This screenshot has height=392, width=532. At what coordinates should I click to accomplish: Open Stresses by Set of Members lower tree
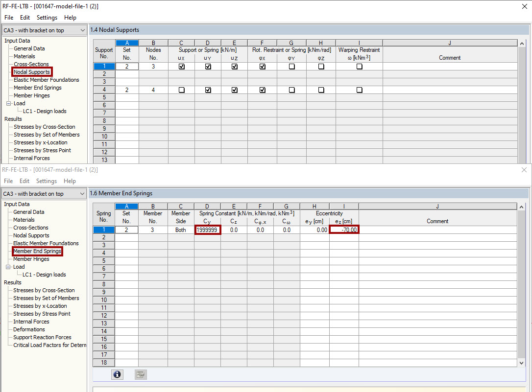point(46,298)
